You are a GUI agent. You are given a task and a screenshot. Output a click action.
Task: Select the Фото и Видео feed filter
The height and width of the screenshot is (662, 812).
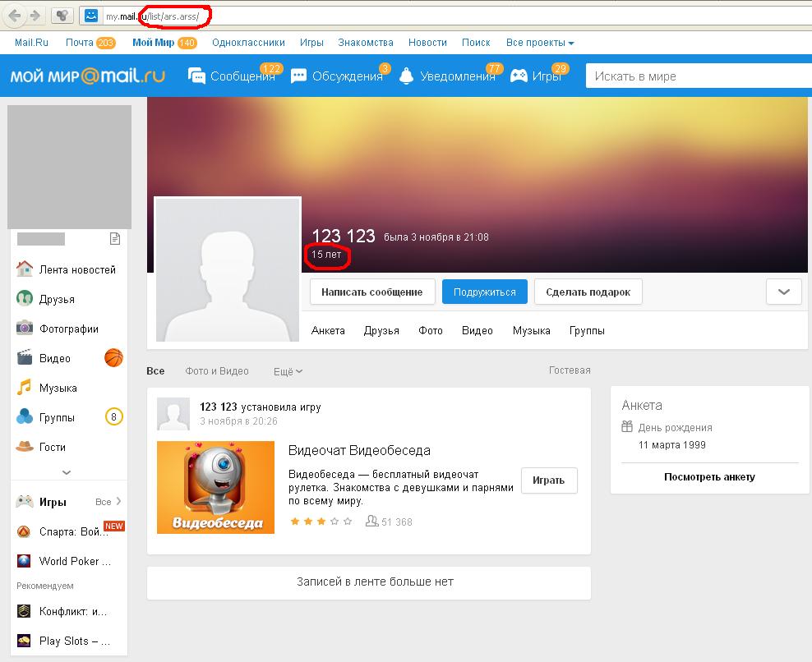[217, 371]
